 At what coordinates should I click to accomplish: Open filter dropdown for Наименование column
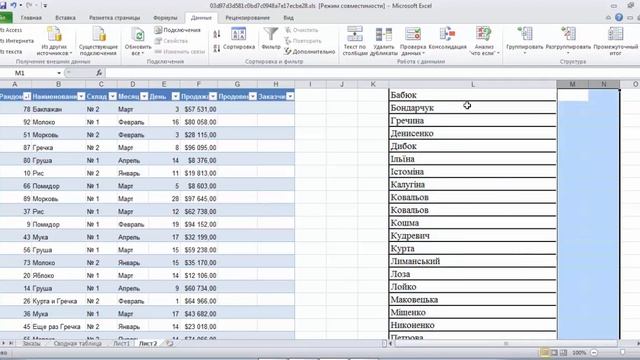click(81, 96)
